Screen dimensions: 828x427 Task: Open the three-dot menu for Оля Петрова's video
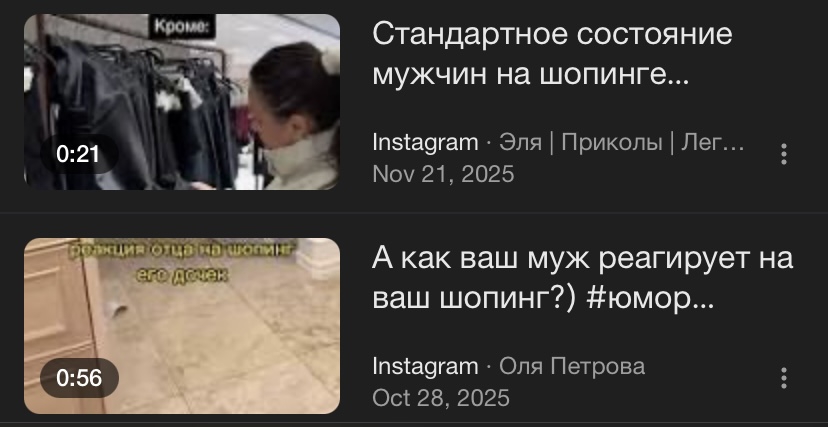click(x=784, y=378)
